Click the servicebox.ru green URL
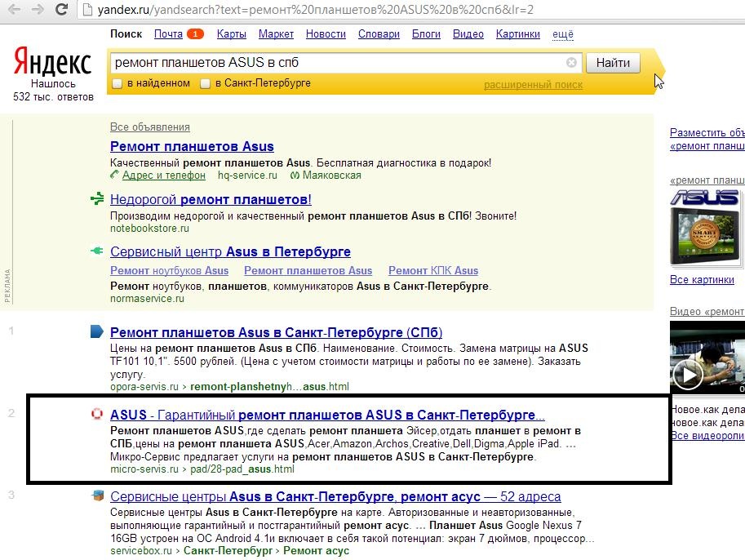 [x=141, y=551]
